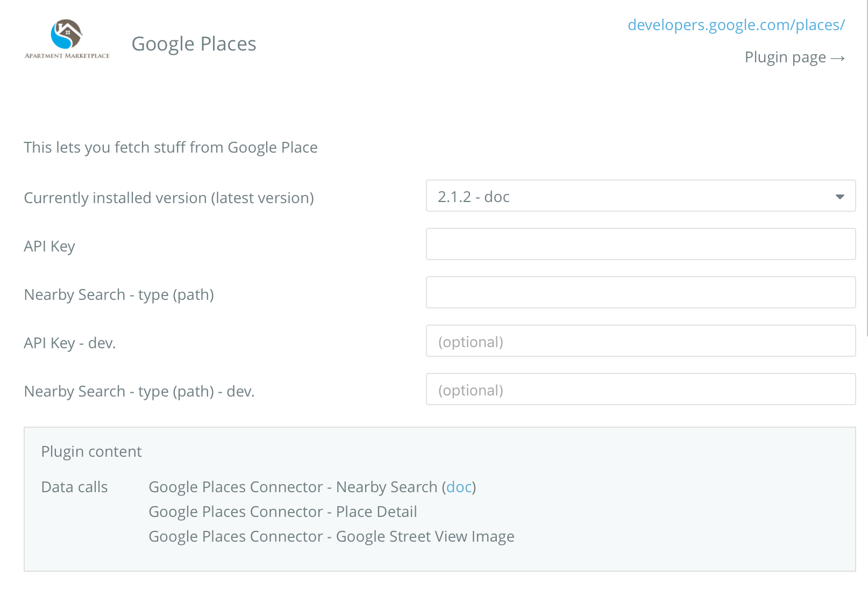Image resolution: width=868 pixels, height=590 pixels.
Task: Select the Google Street View Image data call
Action: coord(331,536)
